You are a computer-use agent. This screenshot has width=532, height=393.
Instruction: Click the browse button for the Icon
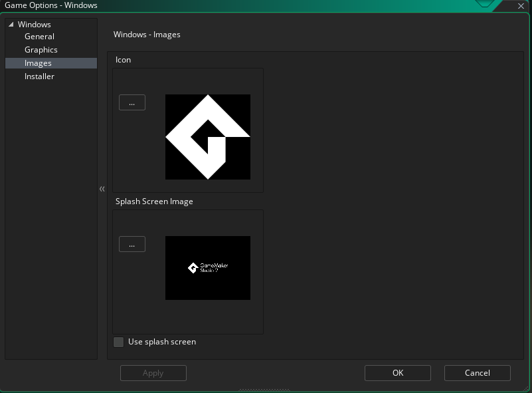[x=132, y=102]
